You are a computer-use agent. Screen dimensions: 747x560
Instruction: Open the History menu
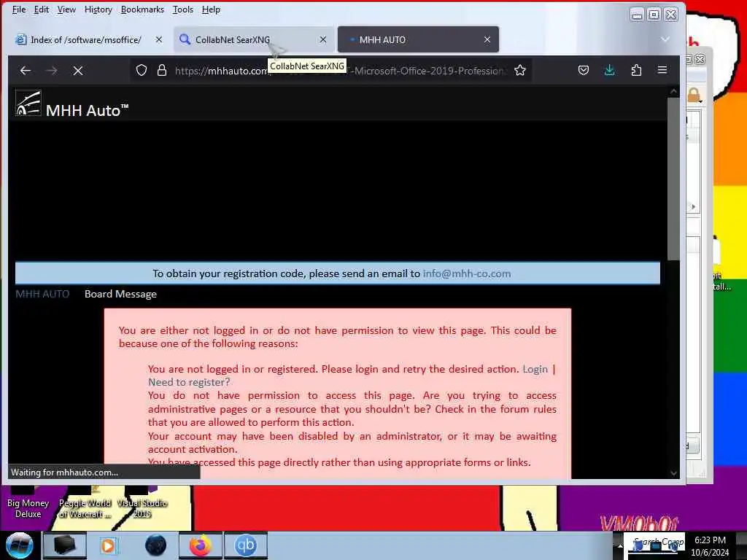(x=98, y=9)
